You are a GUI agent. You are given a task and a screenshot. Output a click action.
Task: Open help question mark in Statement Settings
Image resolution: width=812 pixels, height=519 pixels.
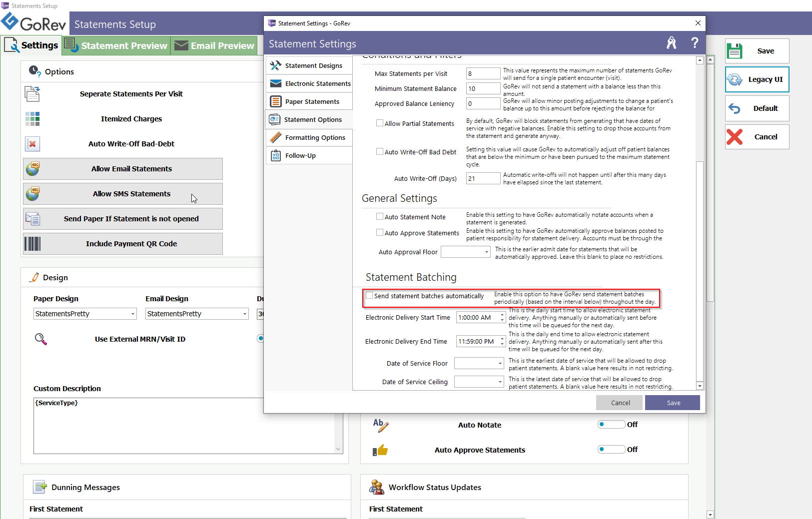695,43
